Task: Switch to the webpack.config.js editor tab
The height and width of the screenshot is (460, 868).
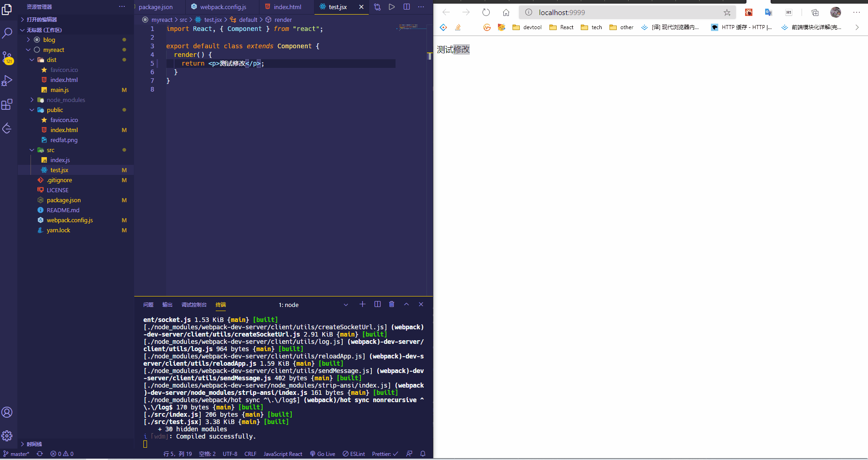Action: 223,7
